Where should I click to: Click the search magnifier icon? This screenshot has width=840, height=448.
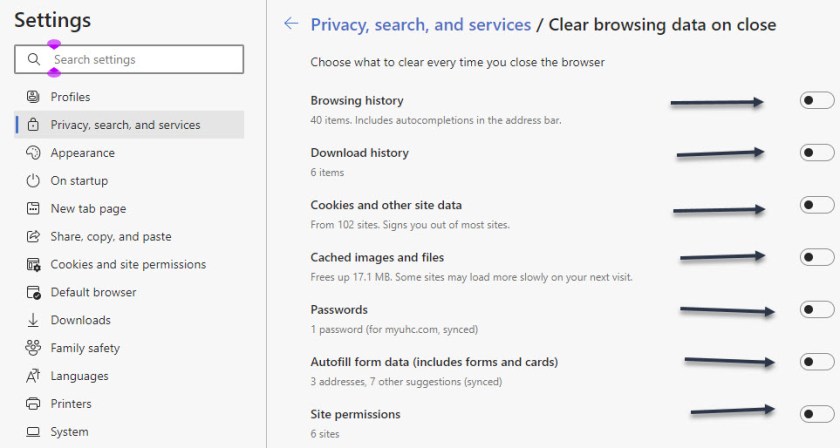[x=34, y=60]
